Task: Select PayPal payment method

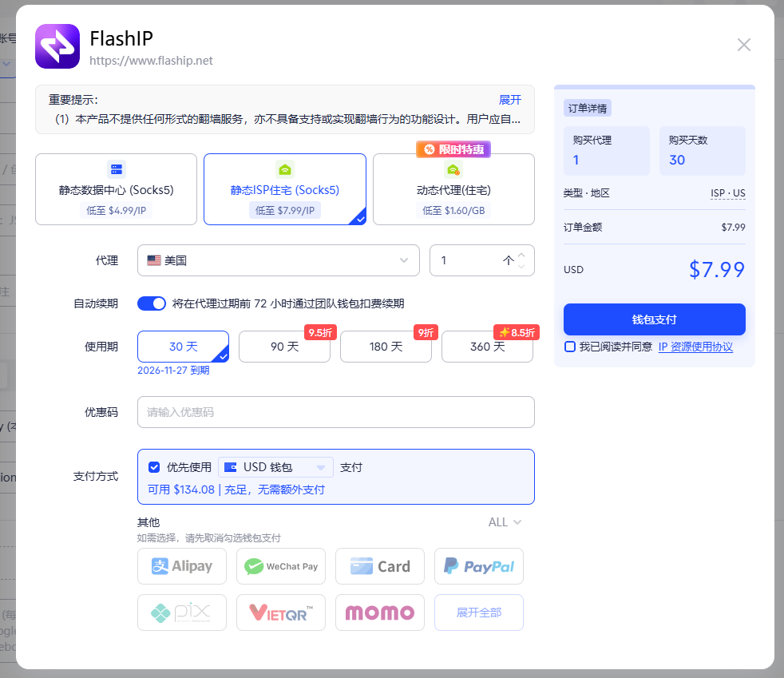Action: (x=479, y=566)
